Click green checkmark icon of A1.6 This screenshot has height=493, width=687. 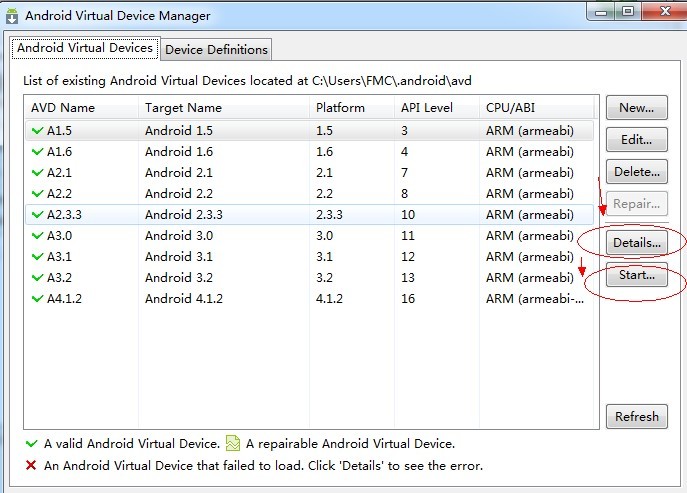[x=38, y=152]
